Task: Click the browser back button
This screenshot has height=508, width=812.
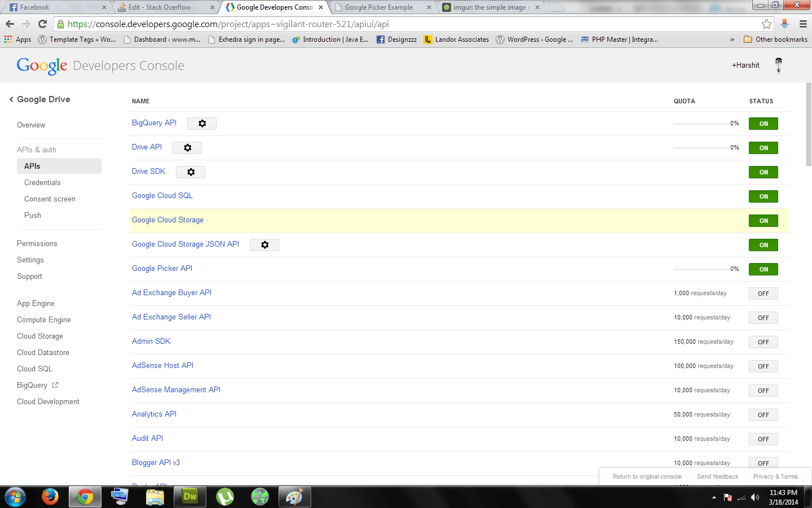Action: [10, 24]
